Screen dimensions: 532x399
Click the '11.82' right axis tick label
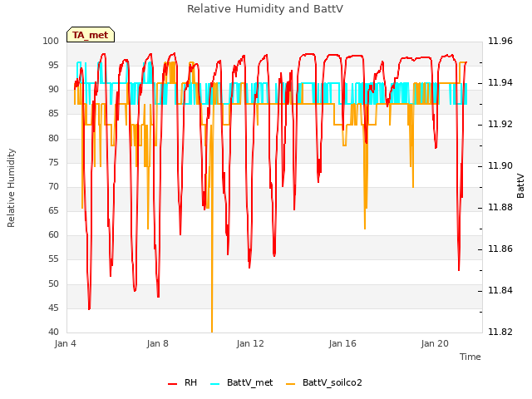[500, 332]
